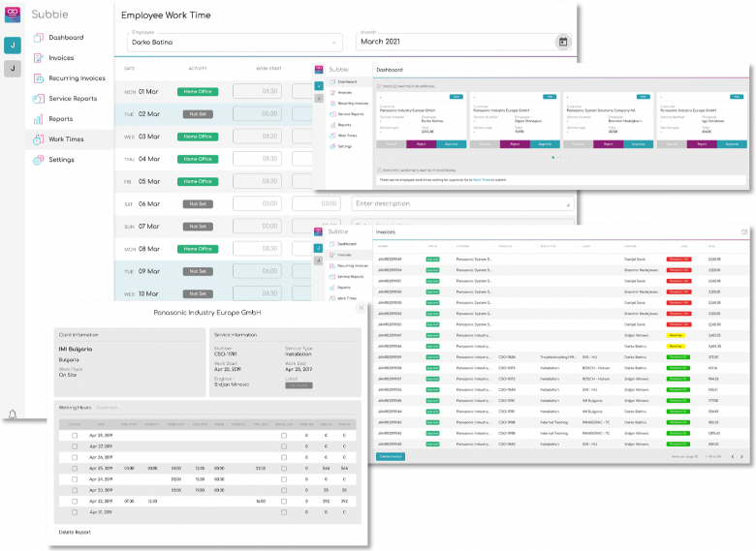Screen dimensions: 756x551
Task: Click Settings icon in Dashboard window sidebar
Action: (332, 146)
